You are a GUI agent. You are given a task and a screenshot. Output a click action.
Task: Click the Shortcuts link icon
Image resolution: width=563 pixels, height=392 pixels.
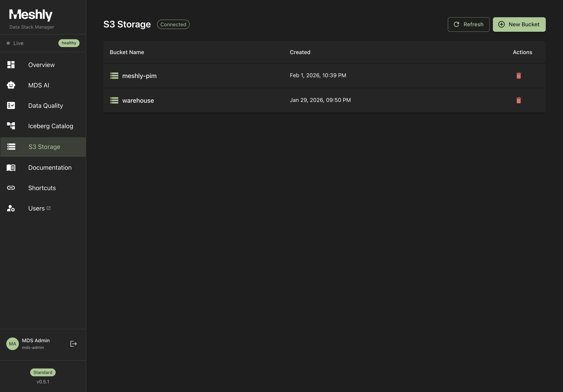click(11, 188)
